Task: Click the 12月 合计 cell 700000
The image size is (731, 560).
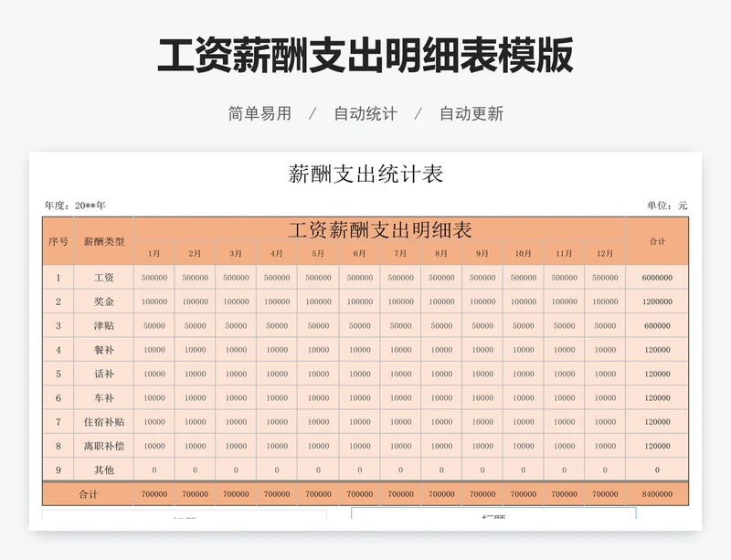Action: [605, 494]
